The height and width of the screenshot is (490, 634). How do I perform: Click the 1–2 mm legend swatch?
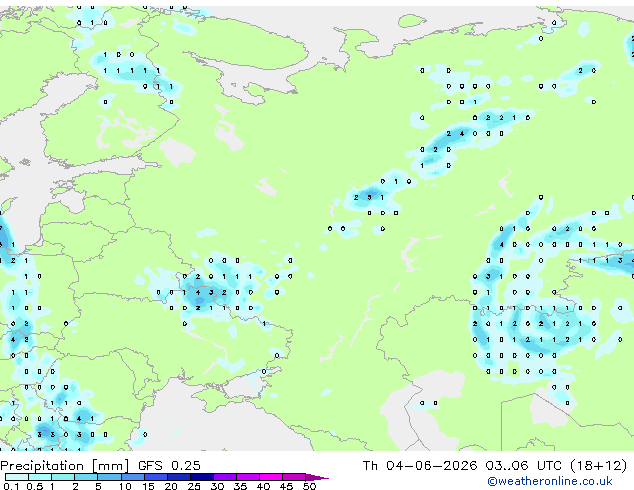coord(63,477)
